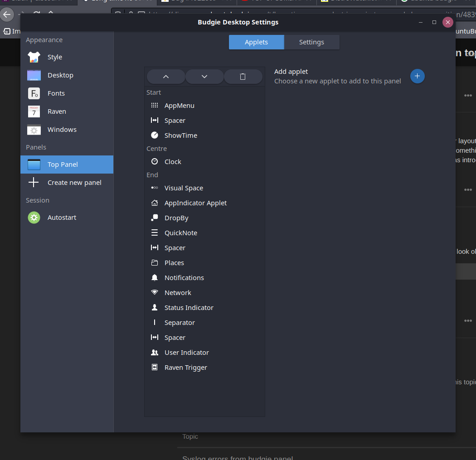Screen dimensions: 476x460
Task: Switch to the Settings tab
Action: pyautogui.click(x=312, y=42)
